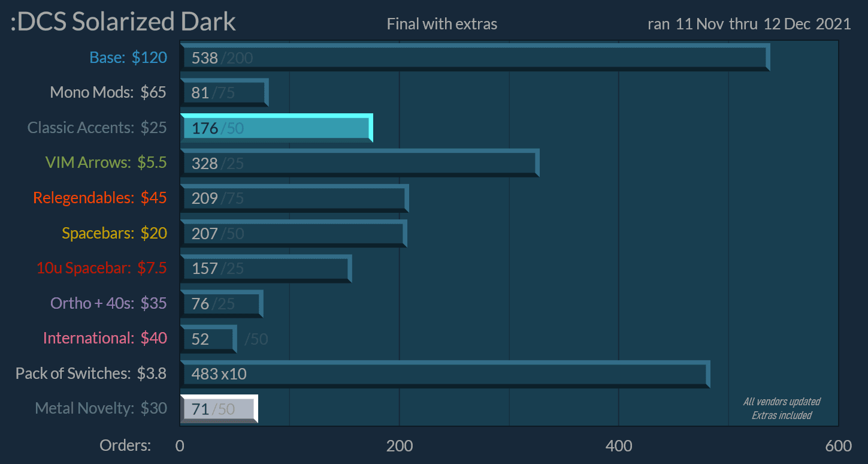The width and height of the screenshot is (868, 464).
Task: Click the 400 tick on Orders axis
Action: pyautogui.click(x=619, y=445)
